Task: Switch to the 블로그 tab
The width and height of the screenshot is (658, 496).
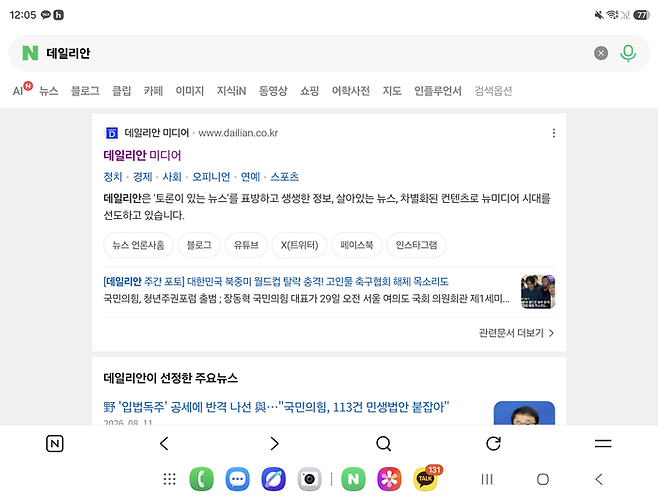Action: (85, 91)
